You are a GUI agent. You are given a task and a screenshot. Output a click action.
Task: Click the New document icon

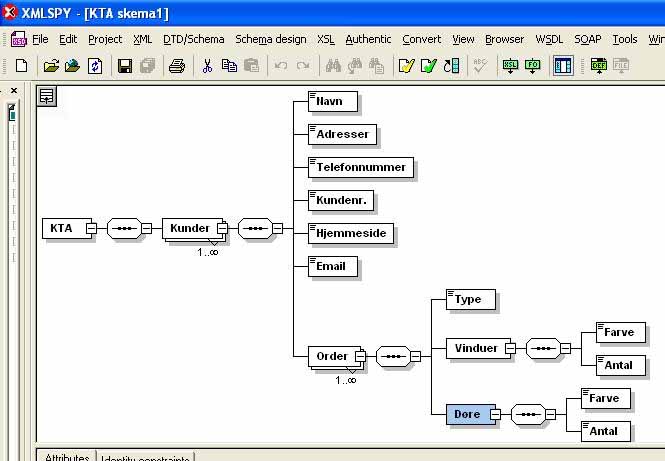21,66
